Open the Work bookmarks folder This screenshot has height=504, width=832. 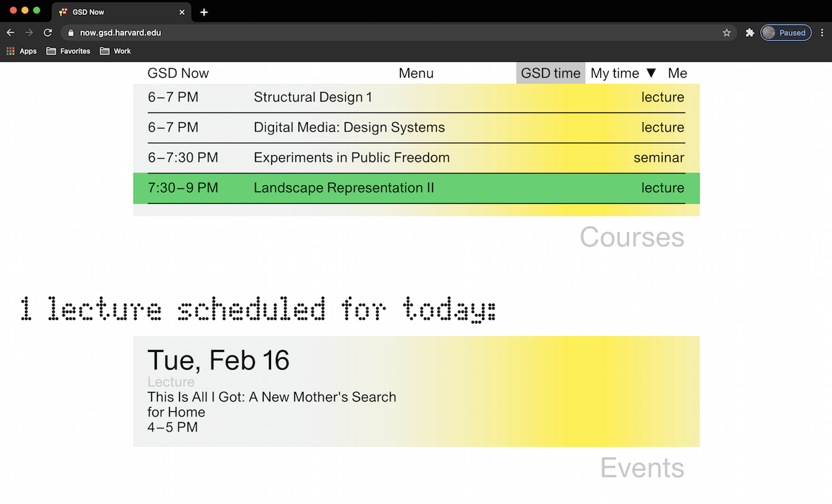(115, 51)
